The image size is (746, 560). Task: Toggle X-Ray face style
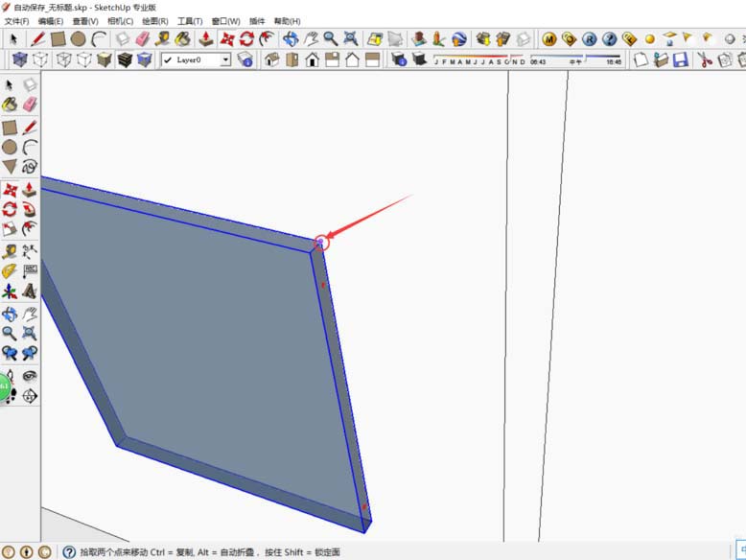coord(19,59)
